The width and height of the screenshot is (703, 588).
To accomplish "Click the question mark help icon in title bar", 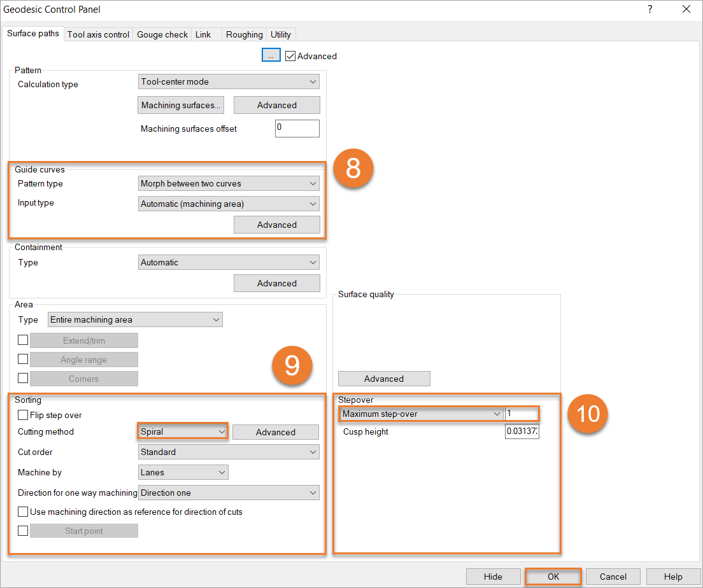I will 650,10.
